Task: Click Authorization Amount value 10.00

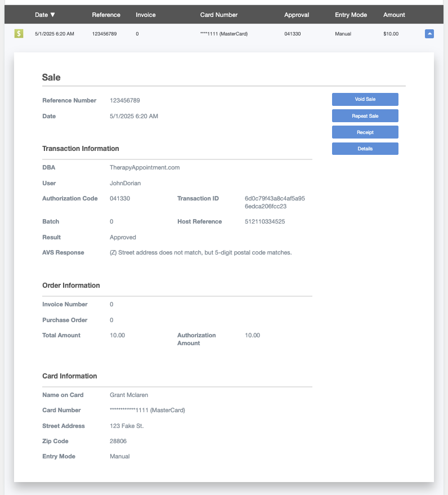Action: click(x=252, y=335)
